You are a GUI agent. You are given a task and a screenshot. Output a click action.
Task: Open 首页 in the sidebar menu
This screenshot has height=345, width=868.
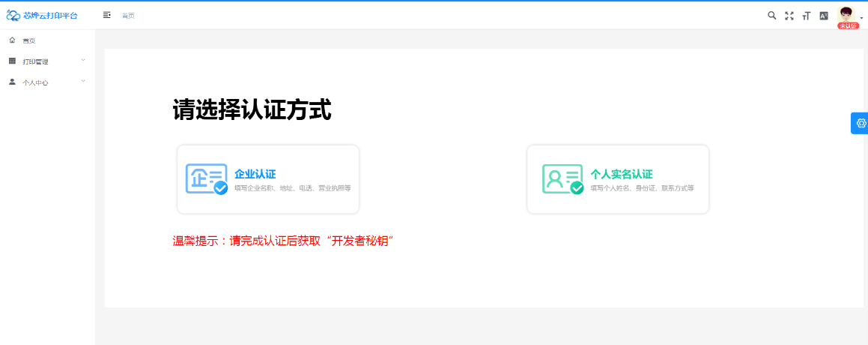[x=48, y=40]
